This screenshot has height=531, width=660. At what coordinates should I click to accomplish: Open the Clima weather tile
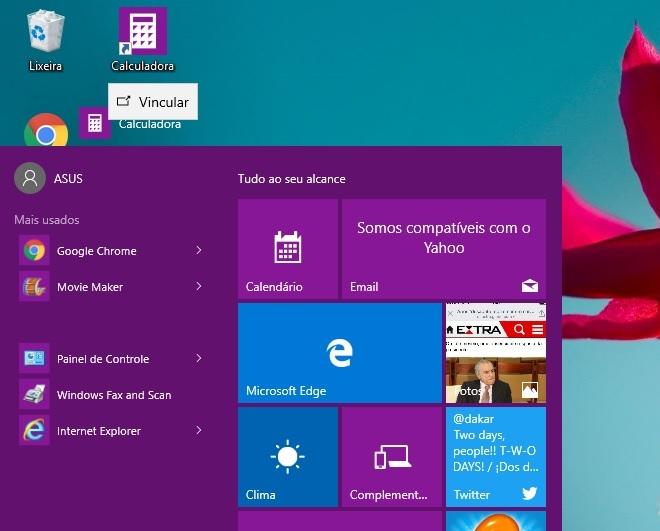pos(288,457)
